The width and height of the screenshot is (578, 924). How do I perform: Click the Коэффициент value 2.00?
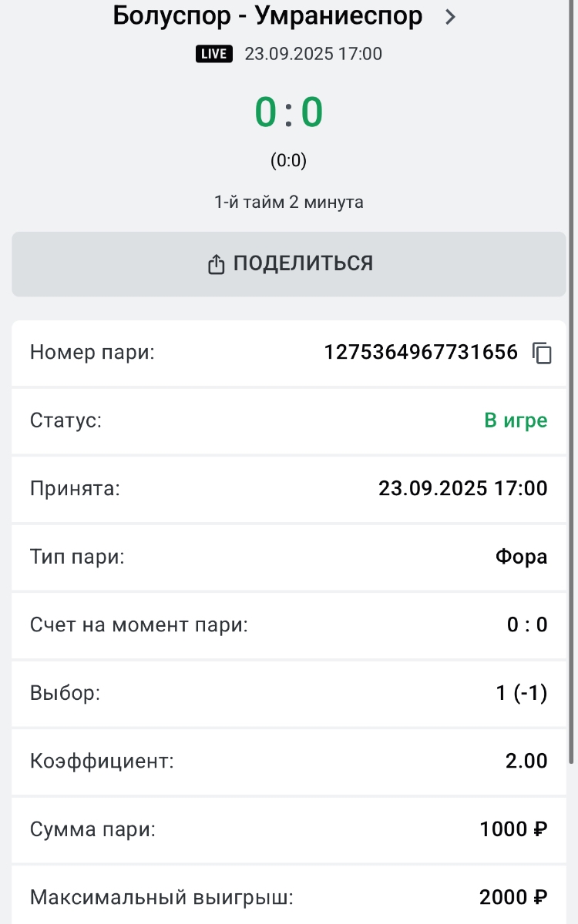(x=526, y=762)
